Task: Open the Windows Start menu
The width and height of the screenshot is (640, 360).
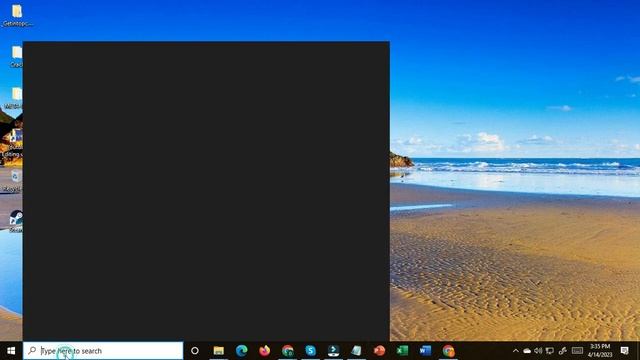Action: (x=11, y=351)
